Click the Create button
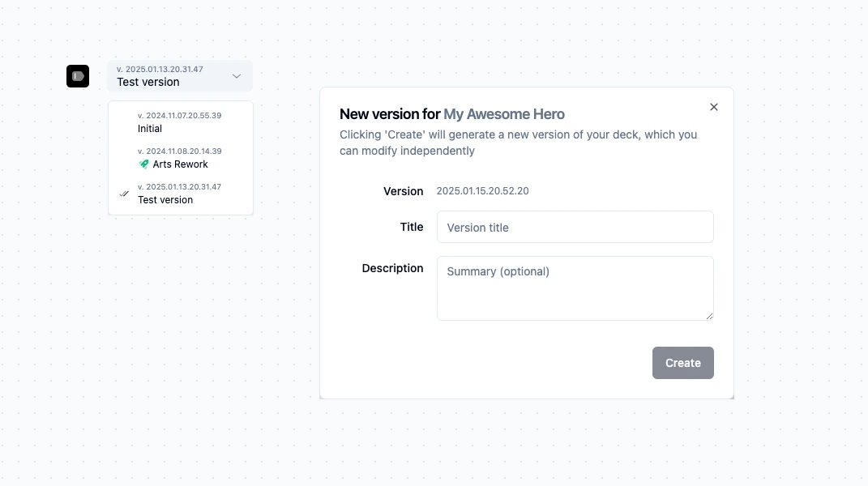This screenshot has height=486, width=868. coord(682,363)
